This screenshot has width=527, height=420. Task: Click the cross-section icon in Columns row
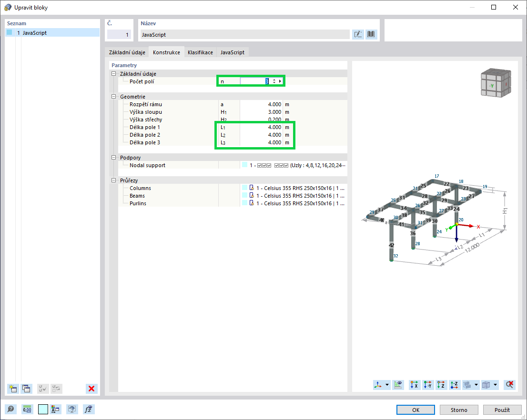coord(252,188)
